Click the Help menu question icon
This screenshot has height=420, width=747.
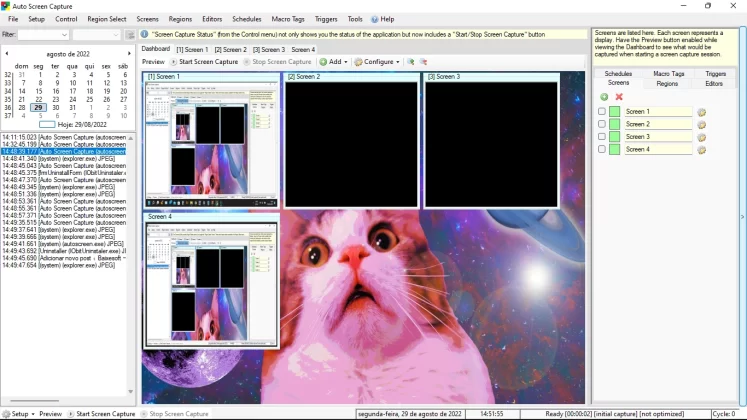375,19
